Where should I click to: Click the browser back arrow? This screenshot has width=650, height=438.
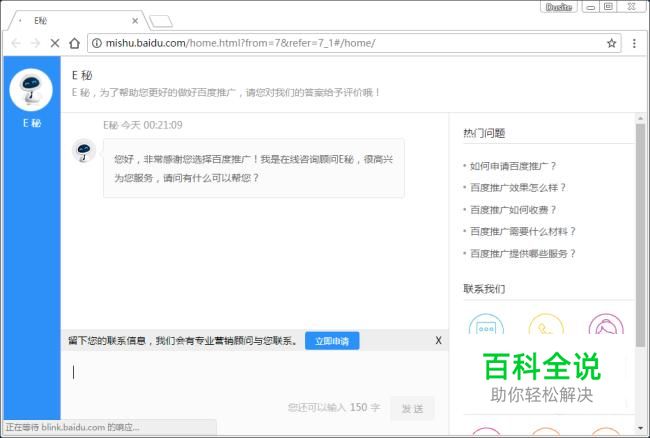point(16,43)
